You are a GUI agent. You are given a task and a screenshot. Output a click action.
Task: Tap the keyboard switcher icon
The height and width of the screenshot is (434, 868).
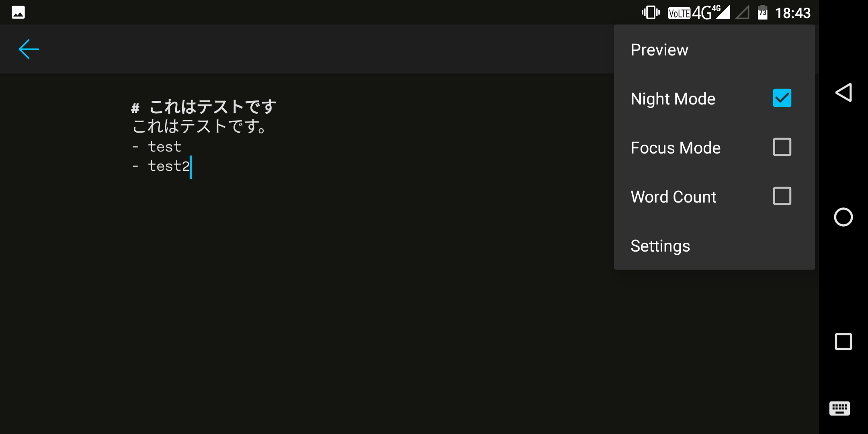(839, 409)
